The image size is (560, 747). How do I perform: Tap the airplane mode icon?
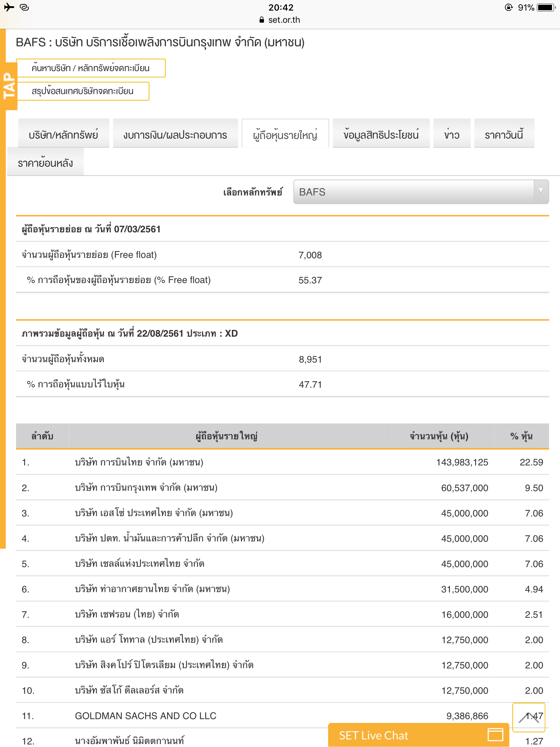9,7
